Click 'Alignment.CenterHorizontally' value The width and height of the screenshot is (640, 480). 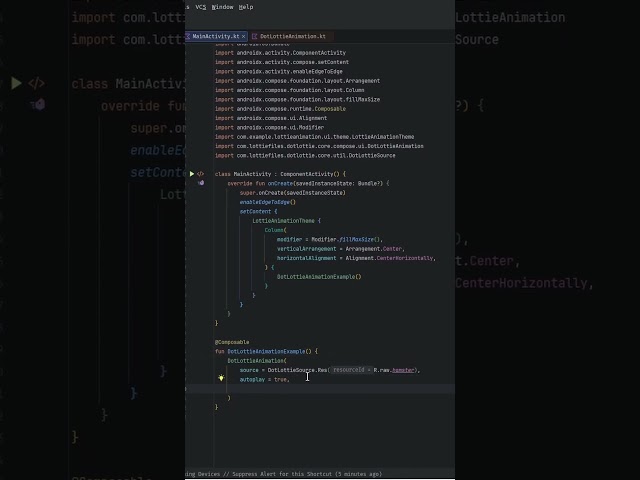(389, 258)
